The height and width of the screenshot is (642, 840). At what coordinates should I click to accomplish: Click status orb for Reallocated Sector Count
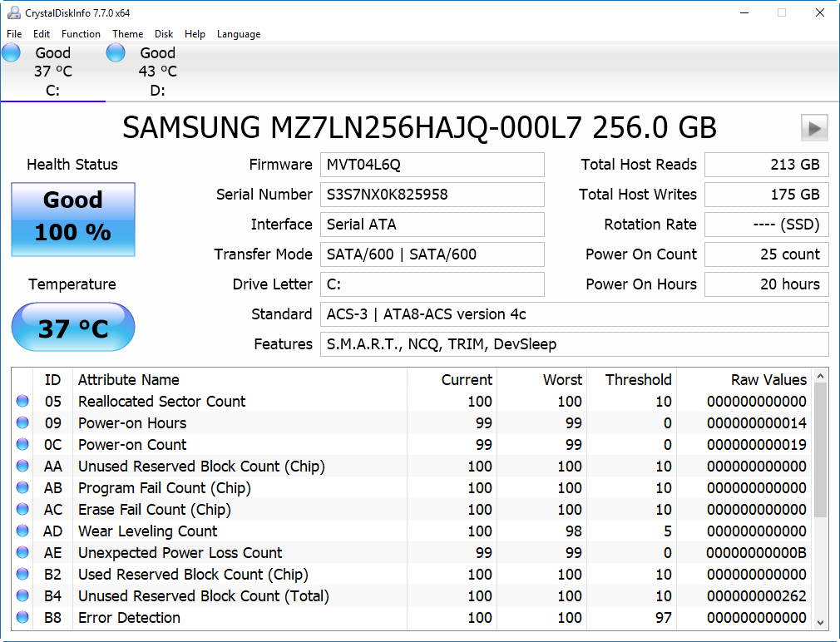(x=22, y=401)
